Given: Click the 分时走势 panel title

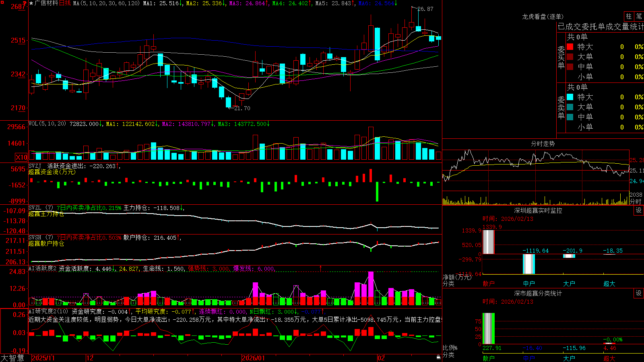Looking at the screenshot, I should [543, 144].
